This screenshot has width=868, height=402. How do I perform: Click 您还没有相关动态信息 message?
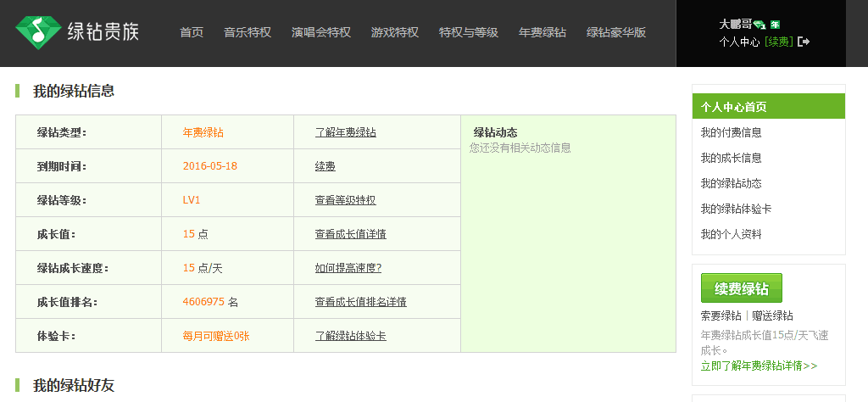520,148
